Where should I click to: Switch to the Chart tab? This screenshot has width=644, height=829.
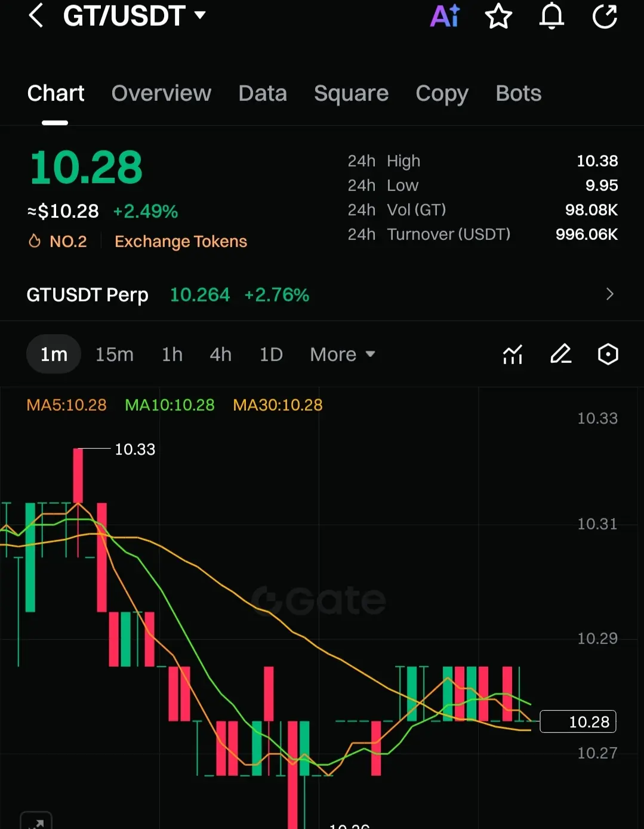click(x=56, y=94)
